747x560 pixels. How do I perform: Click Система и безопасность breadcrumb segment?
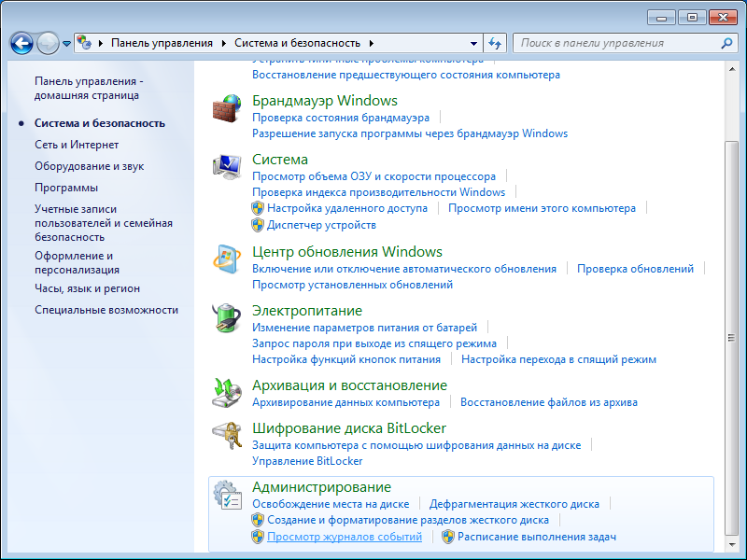click(x=297, y=43)
